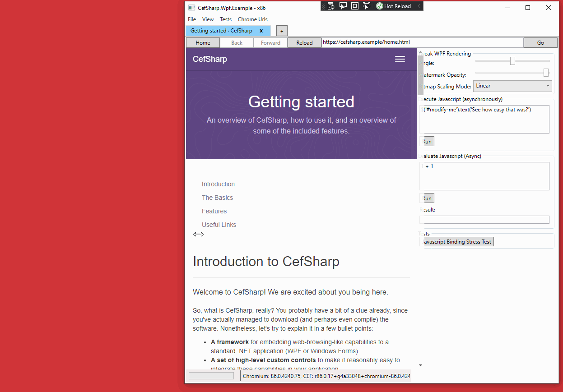This screenshot has width=563, height=392.
Task: Select the element selection arrow debug icon
Action: click(x=343, y=6)
